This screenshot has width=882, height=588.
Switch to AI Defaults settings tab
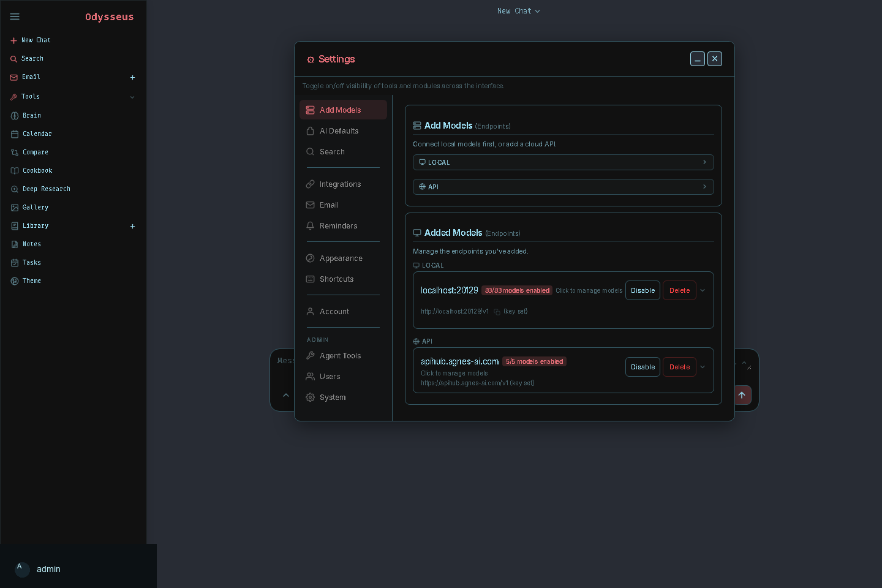click(343, 130)
